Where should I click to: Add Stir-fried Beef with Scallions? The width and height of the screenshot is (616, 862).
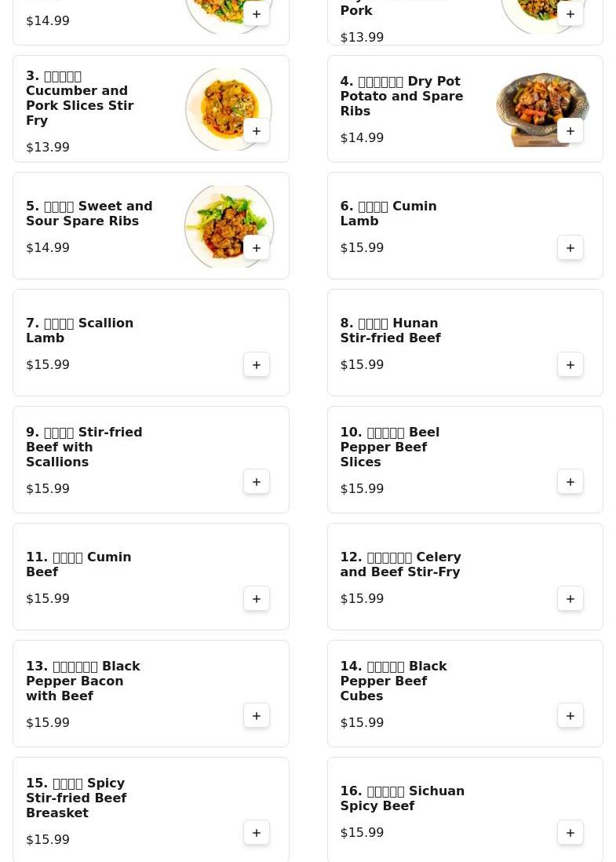(x=256, y=482)
